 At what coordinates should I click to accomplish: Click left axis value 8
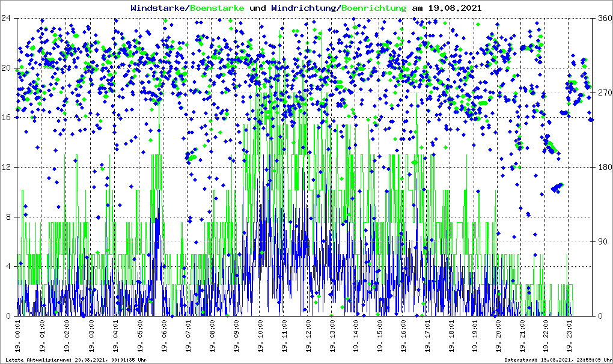[x=8, y=217]
